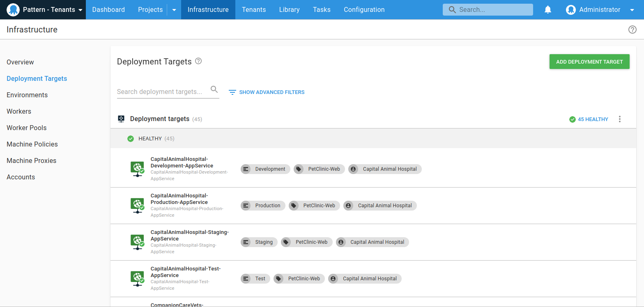Open the Library menu item
Screen dimensions: 644x307
tap(289, 10)
